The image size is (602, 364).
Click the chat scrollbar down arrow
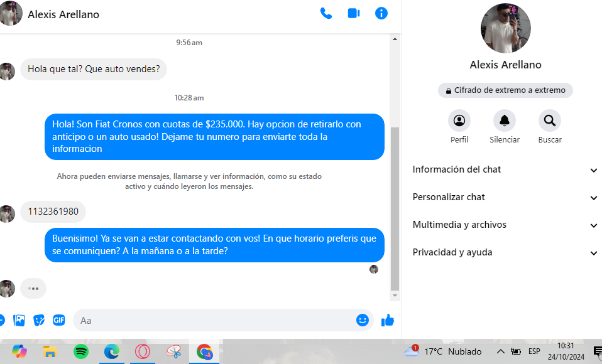point(395,296)
